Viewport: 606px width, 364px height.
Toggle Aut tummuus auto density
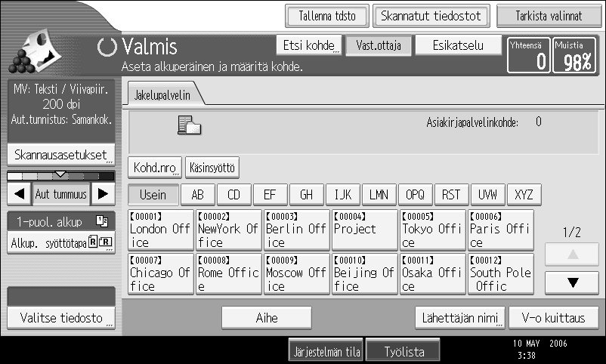click(61, 194)
